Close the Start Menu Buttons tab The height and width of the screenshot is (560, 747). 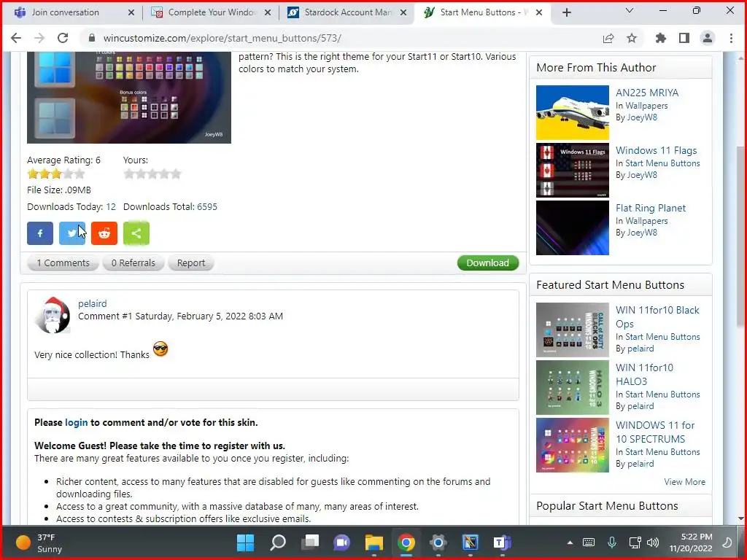coord(539,12)
